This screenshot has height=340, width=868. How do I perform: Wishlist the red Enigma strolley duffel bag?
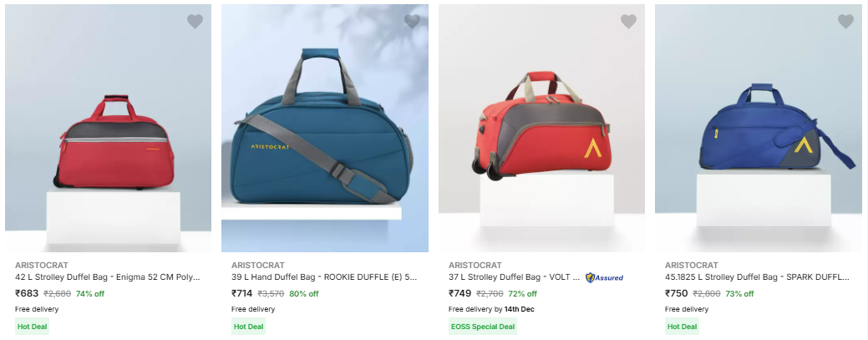click(195, 22)
